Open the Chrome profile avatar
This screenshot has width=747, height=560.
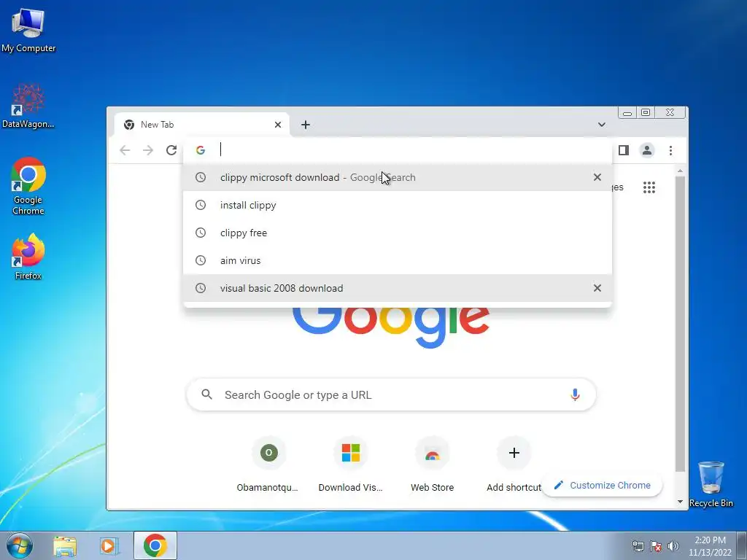point(647,150)
